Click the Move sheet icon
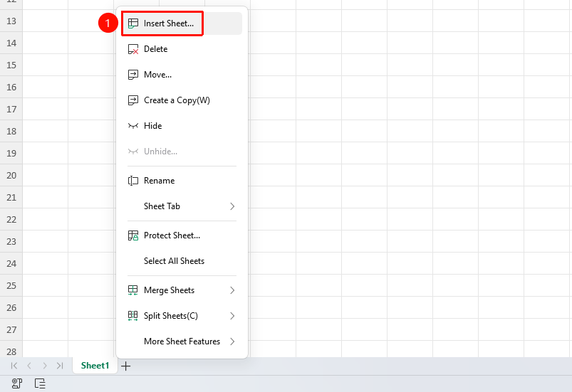 (133, 75)
